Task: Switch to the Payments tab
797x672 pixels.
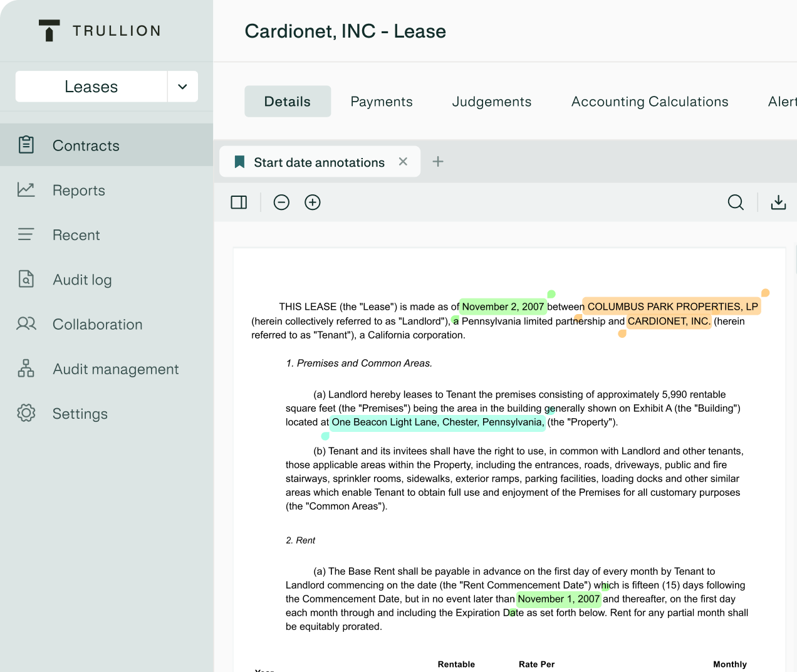Action: tap(381, 102)
